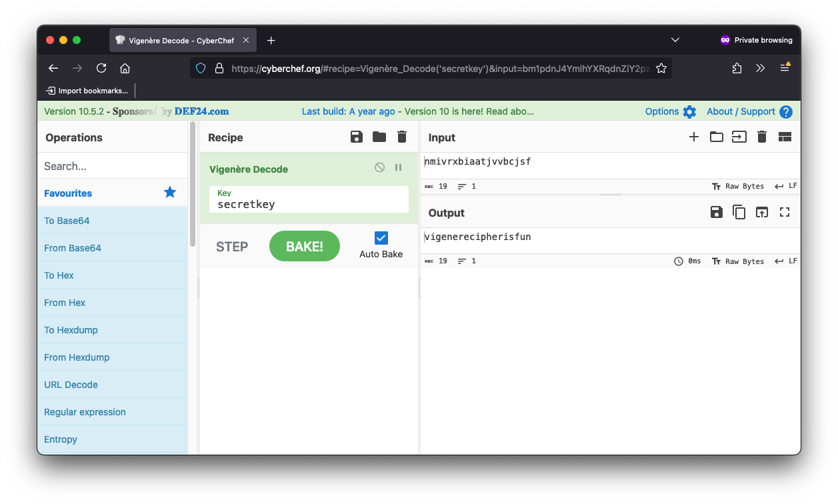
Task: Select the Regular expression operation
Action: pyautogui.click(x=113, y=412)
